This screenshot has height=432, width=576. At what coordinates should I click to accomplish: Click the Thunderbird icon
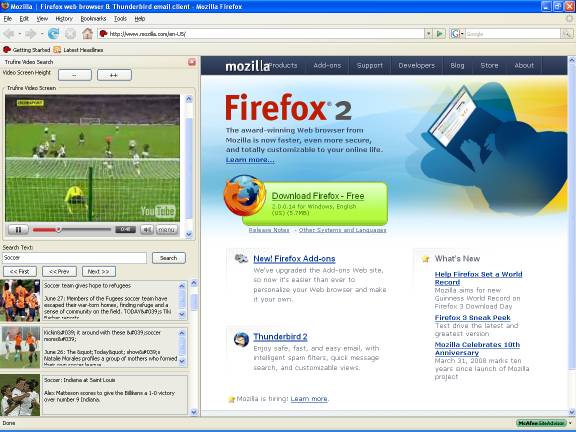(241, 339)
